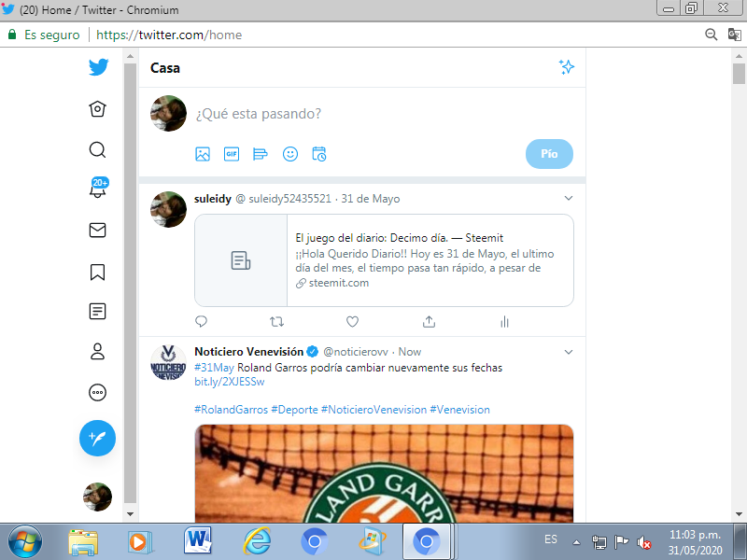Click the steemit.com domain link
Viewport: 747px width, 560px height.
(339, 283)
